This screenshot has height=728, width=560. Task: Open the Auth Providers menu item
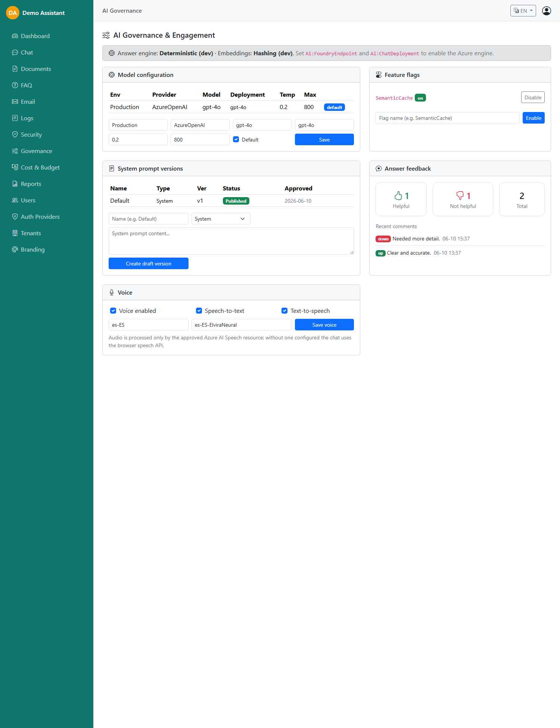click(40, 217)
